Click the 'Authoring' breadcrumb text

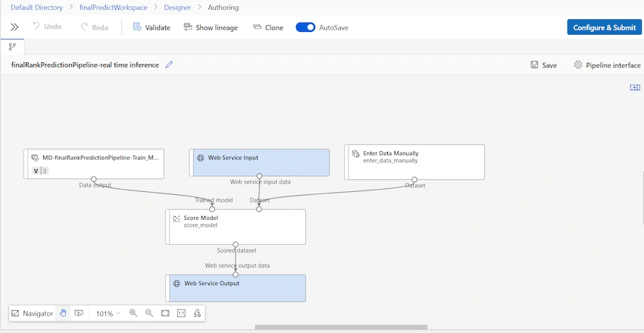(x=223, y=8)
